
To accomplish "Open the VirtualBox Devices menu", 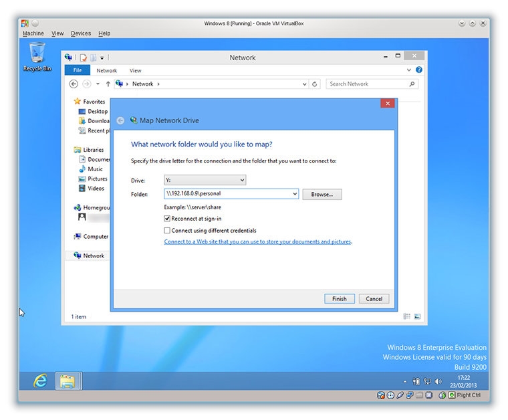I will (x=80, y=33).
